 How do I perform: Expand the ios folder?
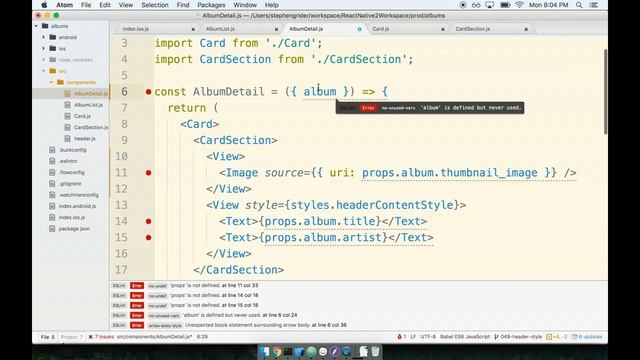(x=44, y=49)
